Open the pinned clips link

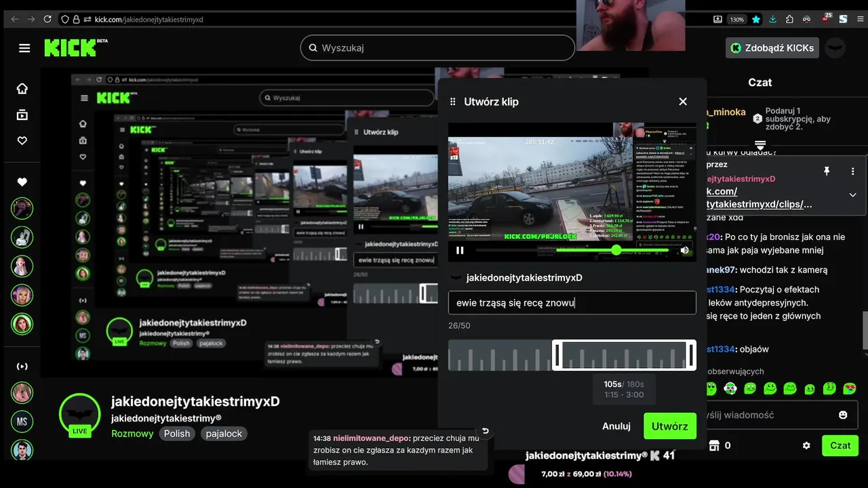(x=759, y=198)
